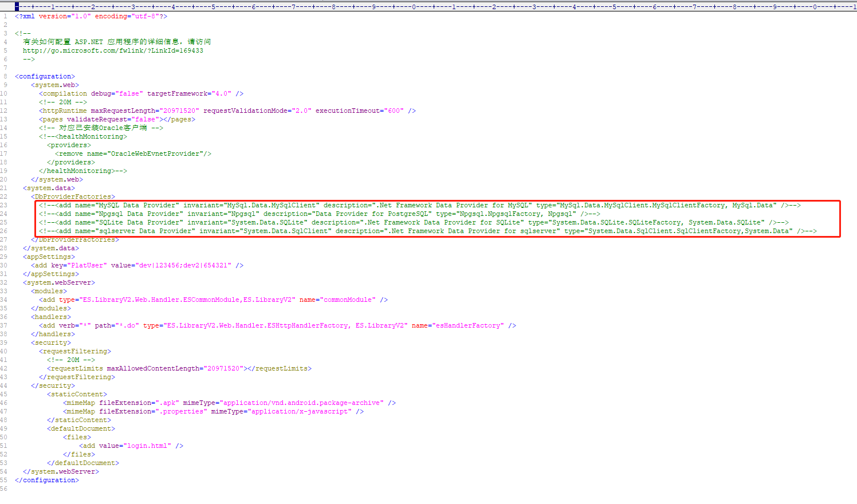857x504 pixels.
Task: Click the encoding value "utf-8"
Action: (146, 16)
